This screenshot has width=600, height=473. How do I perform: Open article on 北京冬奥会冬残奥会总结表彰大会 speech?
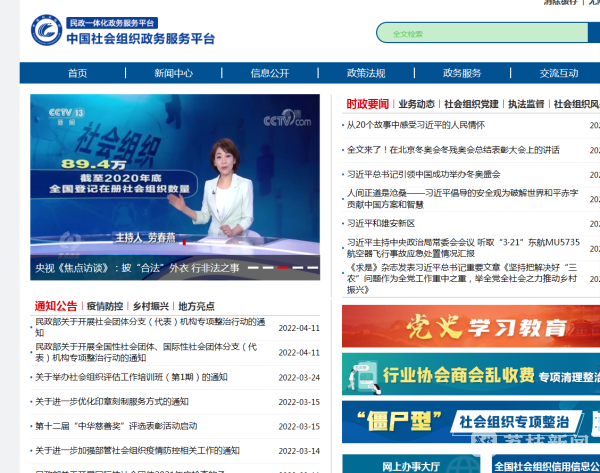(x=453, y=150)
